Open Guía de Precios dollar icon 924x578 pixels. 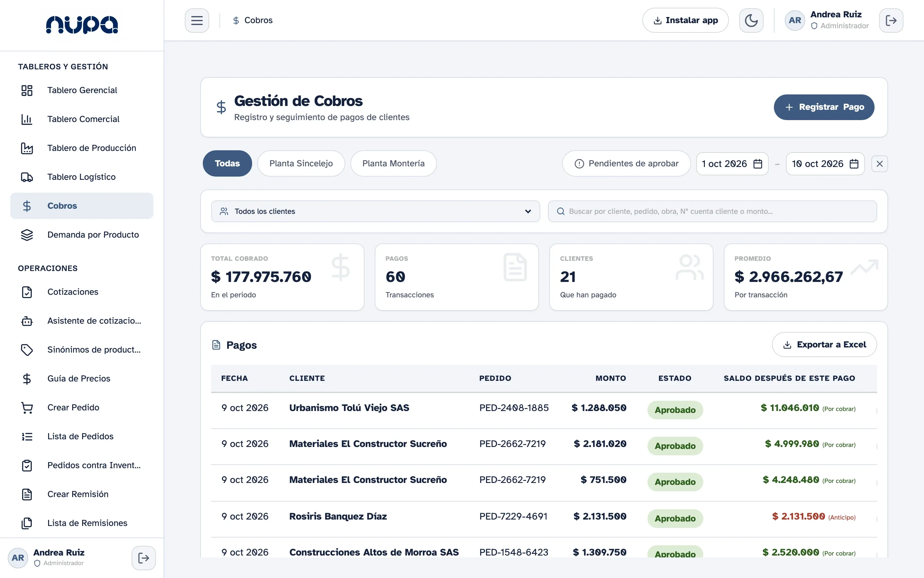click(x=27, y=379)
